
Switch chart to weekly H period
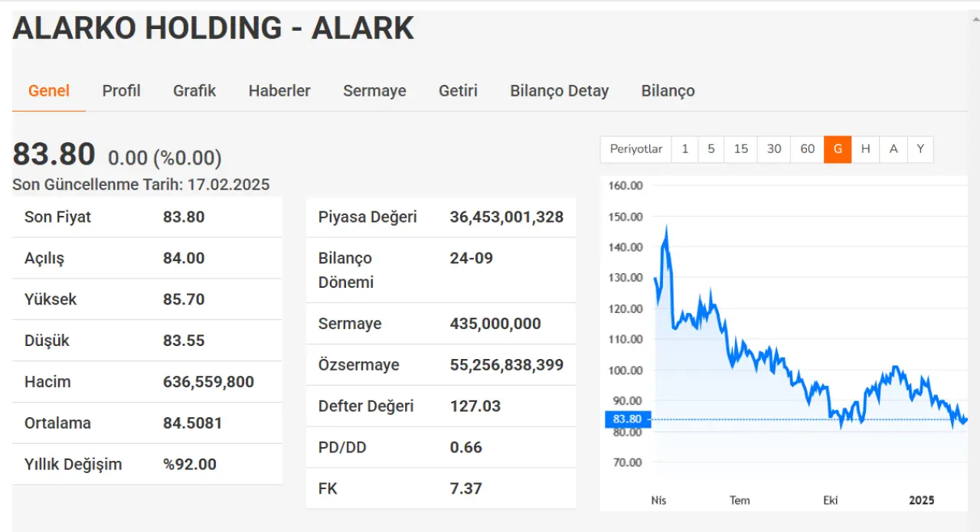point(865,149)
